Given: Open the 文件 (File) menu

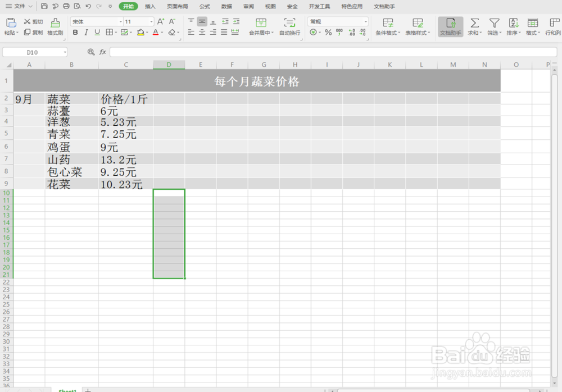Looking at the screenshot, I should (20, 6).
